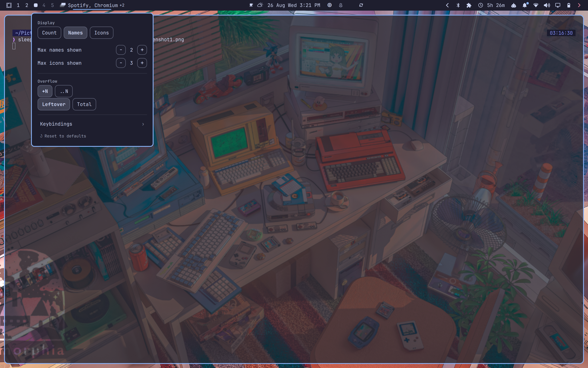Click the Spotify, Chromium +2 window title
The height and width of the screenshot is (368, 588).
click(x=96, y=5)
